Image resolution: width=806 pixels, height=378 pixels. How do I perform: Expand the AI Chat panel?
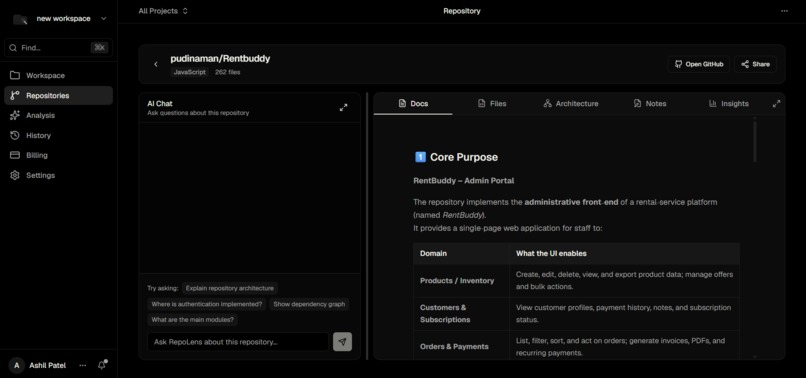[343, 107]
